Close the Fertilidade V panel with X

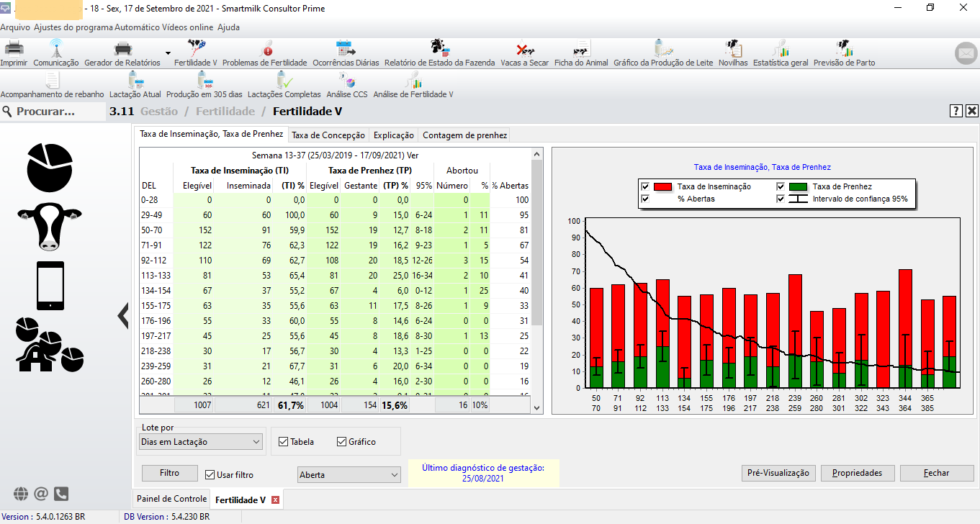pos(972,111)
